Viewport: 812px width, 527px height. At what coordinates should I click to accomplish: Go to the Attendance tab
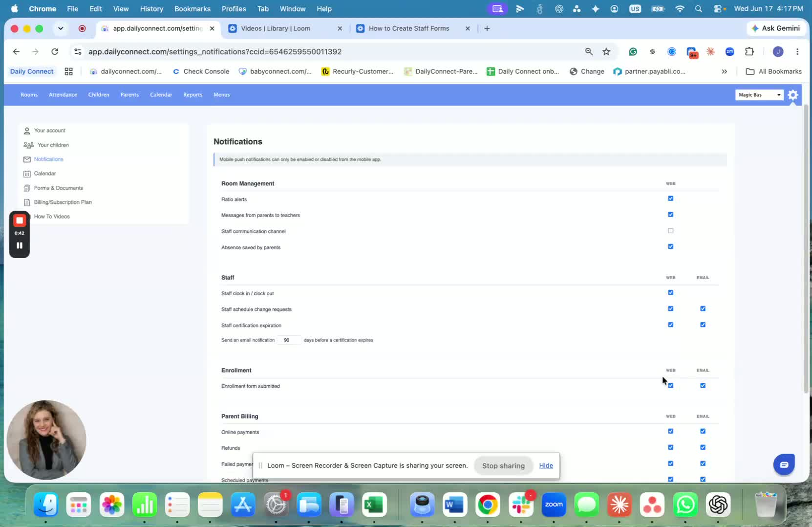click(x=63, y=95)
